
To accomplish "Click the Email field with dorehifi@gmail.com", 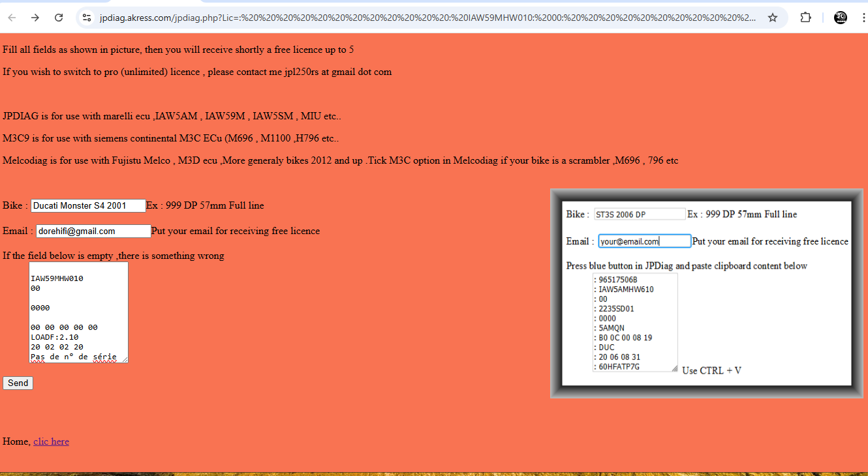I will pyautogui.click(x=93, y=231).
